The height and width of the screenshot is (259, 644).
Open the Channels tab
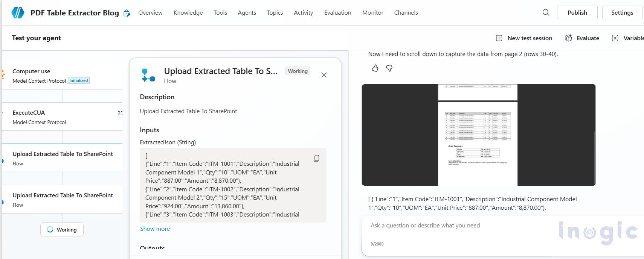(x=406, y=12)
